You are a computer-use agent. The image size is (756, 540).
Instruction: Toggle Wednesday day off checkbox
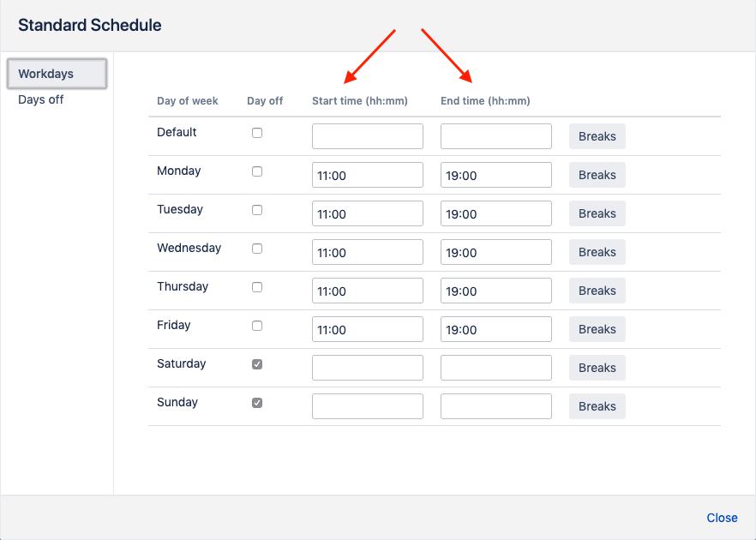click(257, 249)
